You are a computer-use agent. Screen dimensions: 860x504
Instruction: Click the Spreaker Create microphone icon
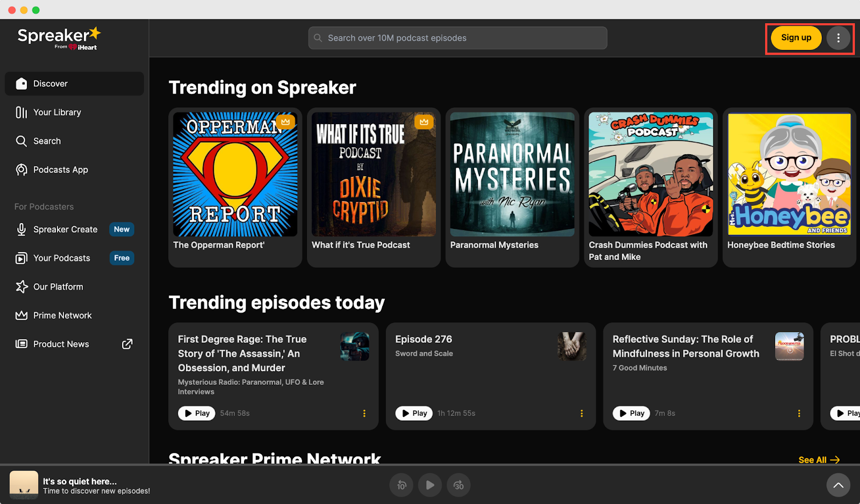(21, 229)
